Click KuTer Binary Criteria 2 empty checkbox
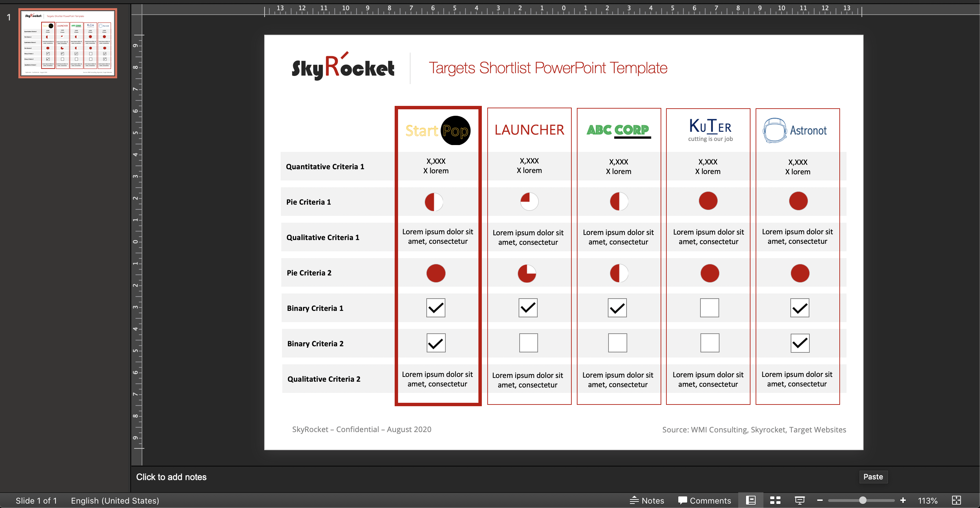Viewport: 980px width, 508px height. 710,343
